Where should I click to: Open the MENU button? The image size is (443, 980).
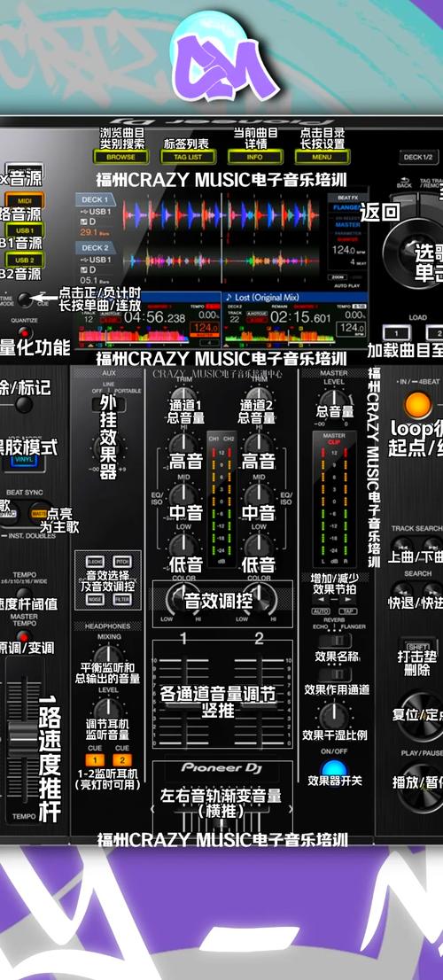click(322, 158)
